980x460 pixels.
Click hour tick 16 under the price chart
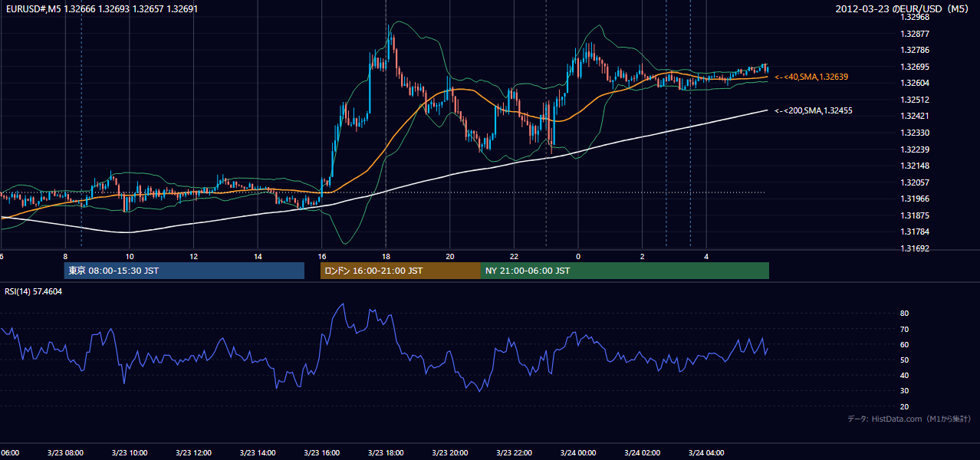click(321, 257)
